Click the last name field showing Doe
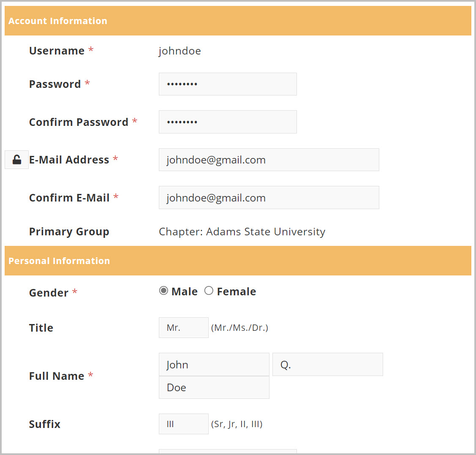Viewport: 476px width, 455px height. click(214, 387)
